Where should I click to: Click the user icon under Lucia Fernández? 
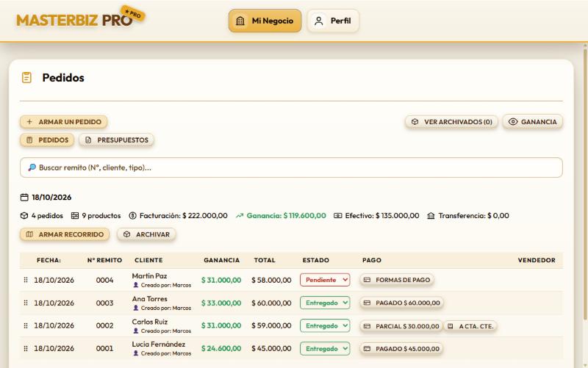click(136, 353)
